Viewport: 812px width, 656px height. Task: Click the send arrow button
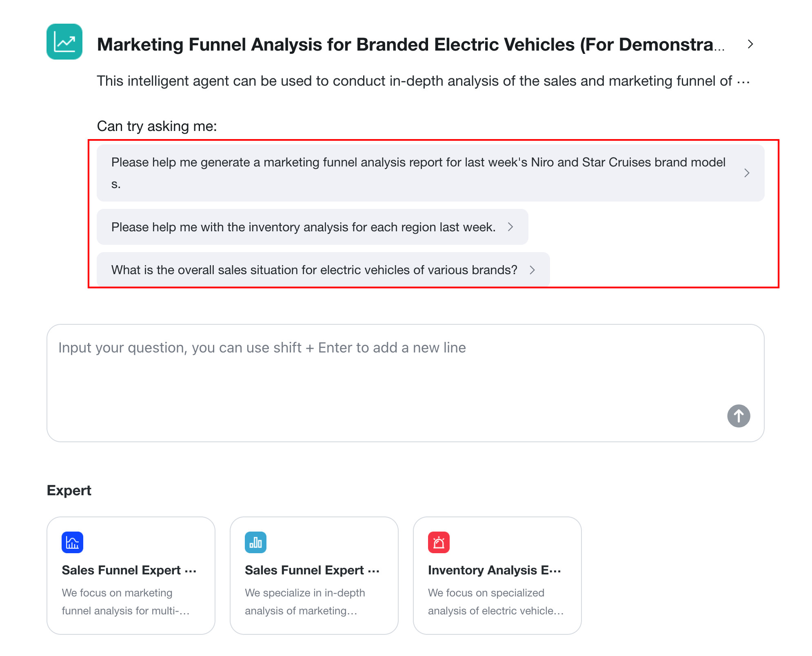click(x=739, y=416)
